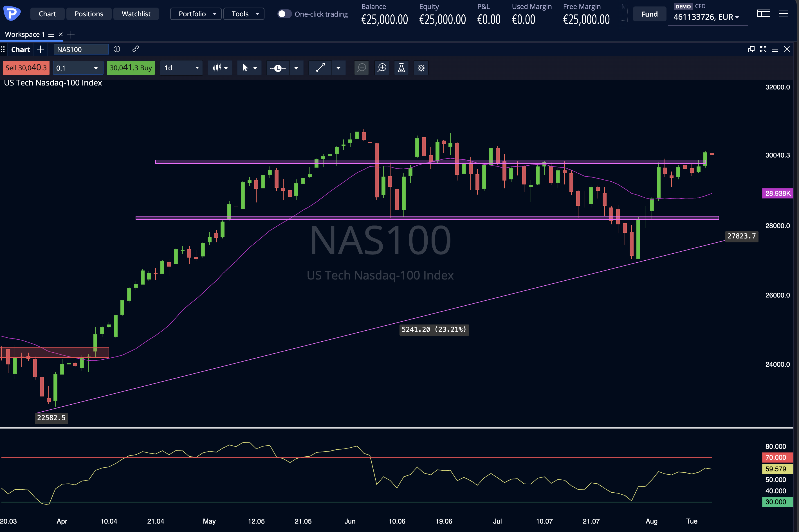Viewport: 799px width, 532px height.
Task: Click the Fund button
Action: 649,14
